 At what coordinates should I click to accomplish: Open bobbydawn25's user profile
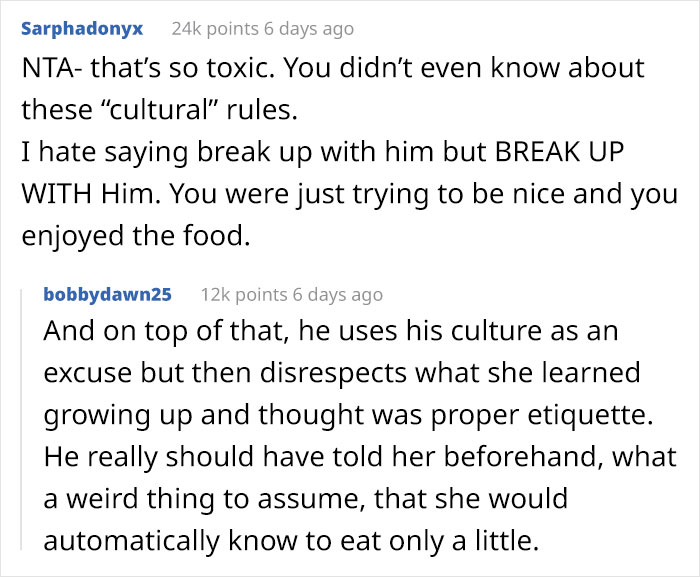coord(108,294)
